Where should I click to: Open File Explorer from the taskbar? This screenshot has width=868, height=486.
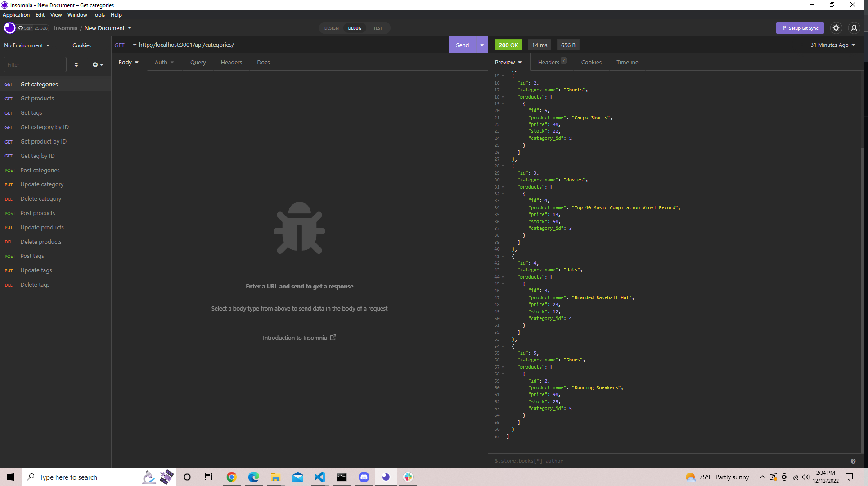coord(275,477)
